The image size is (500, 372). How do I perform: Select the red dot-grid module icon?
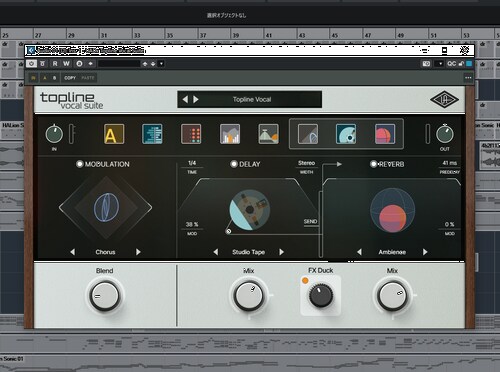pos(191,134)
